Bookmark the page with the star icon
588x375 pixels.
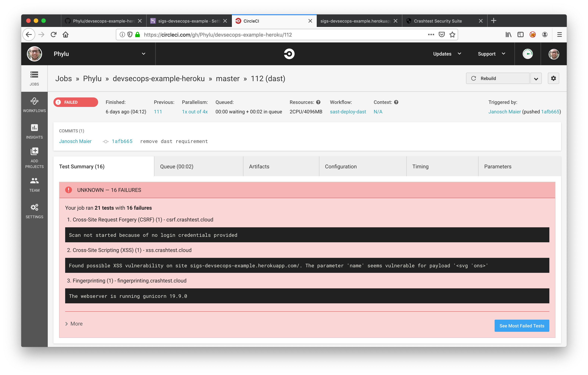pos(452,35)
